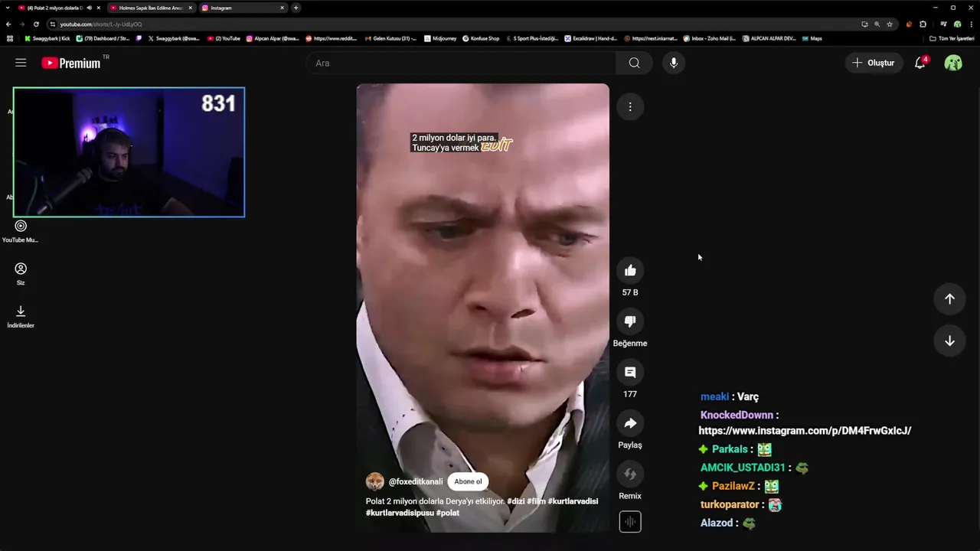980x551 pixels.
Task: Expand the tab search dropdown
Action: [7, 8]
